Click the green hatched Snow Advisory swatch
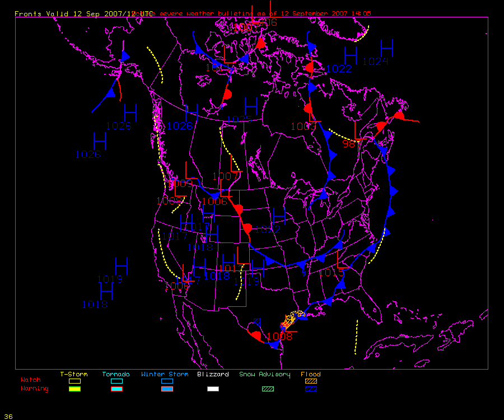 click(268, 389)
